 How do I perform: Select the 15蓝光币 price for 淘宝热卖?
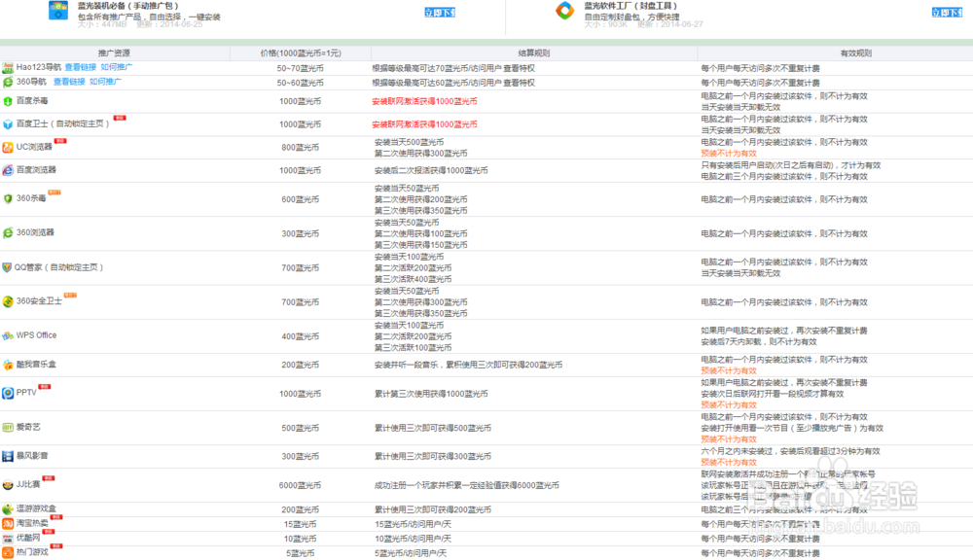[301, 524]
